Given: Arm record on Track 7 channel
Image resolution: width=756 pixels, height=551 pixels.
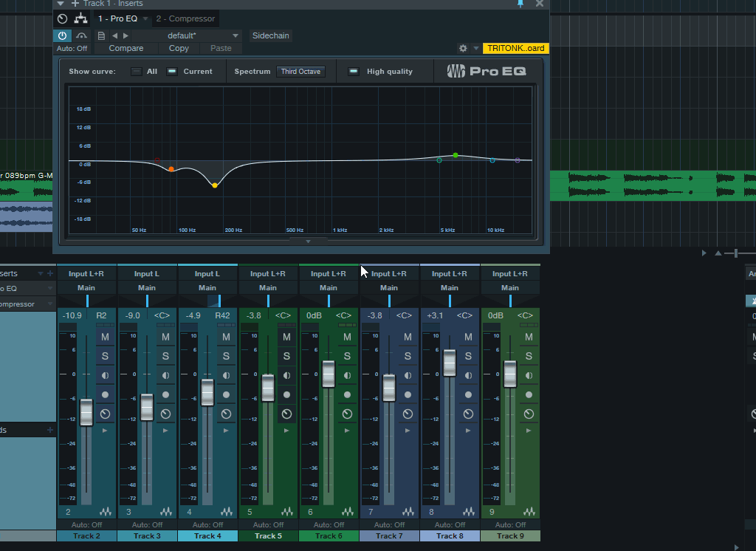Looking at the screenshot, I should pyautogui.click(x=408, y=394).
